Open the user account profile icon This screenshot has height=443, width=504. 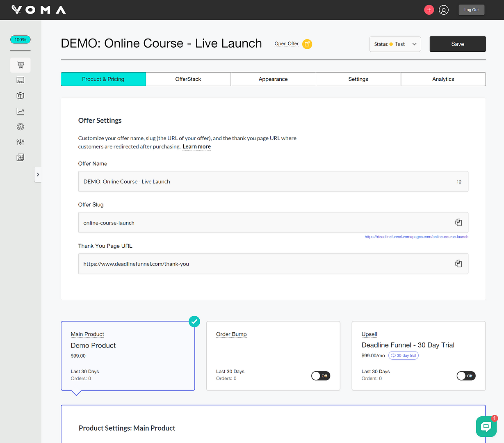tap(444, 10)
